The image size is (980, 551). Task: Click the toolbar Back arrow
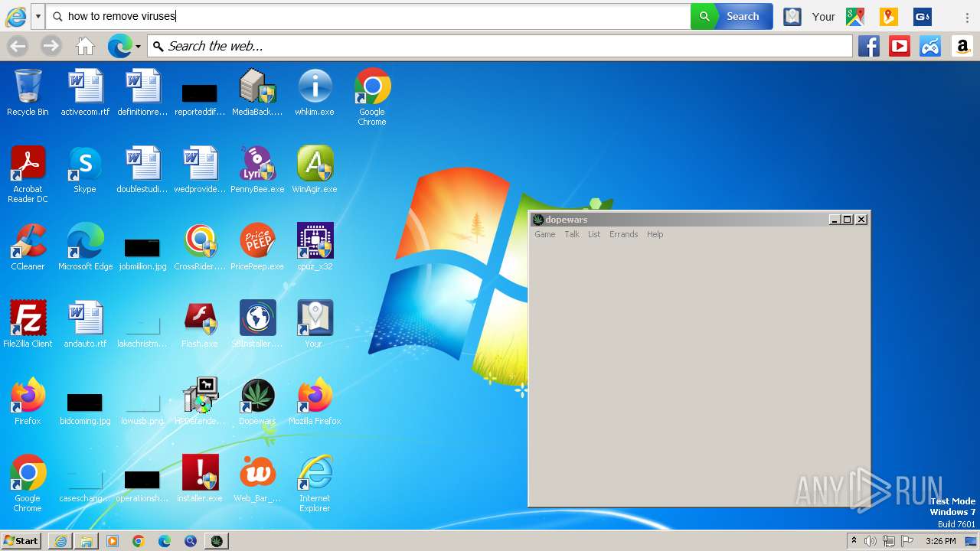click(17, 47)
